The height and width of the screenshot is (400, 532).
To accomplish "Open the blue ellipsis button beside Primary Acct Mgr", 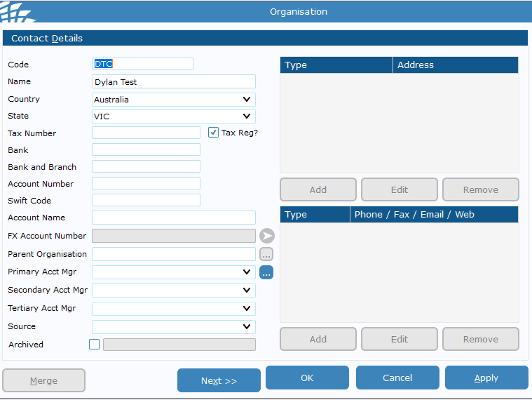I will (266, 272).
